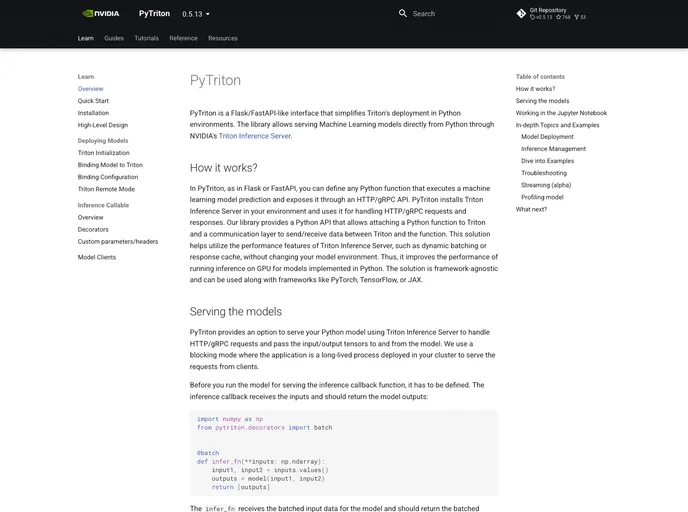Click the Git repository diamond icon
The height and width of the screenshot is (512, 688).
tap(521, 14)
